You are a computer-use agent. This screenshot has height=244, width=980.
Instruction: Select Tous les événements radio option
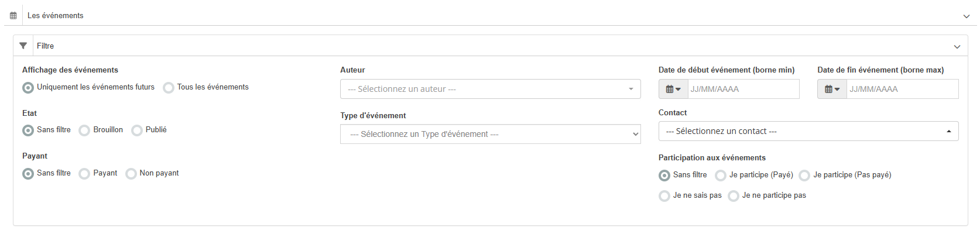coord(169,88)
